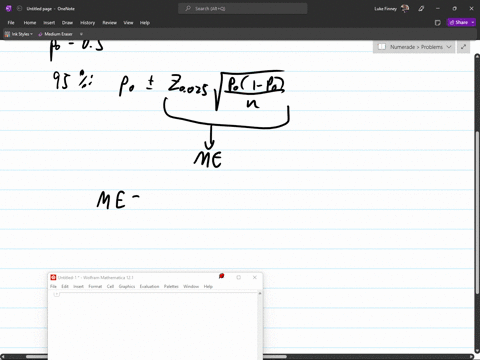Image resolution: width=480 pixels, height=360 pixels.
Task: Click the Ink Styles pen gallery icon
Action: 7,34
